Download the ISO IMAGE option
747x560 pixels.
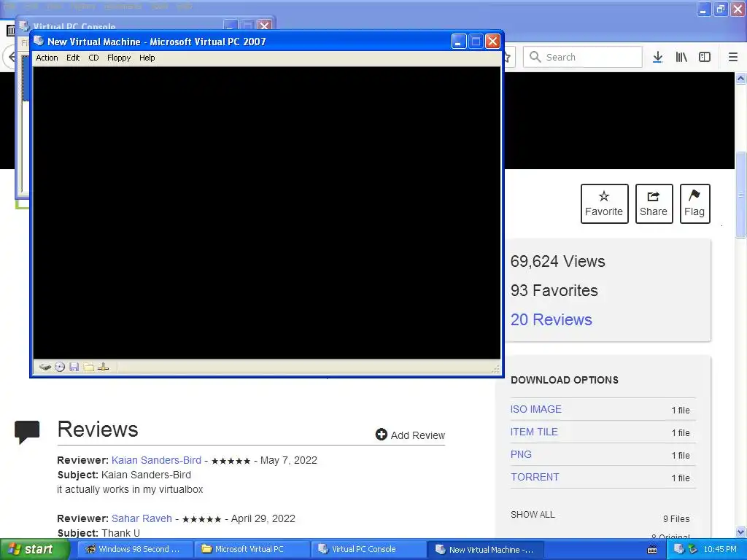pyautogui.click(x=536, y=409)
